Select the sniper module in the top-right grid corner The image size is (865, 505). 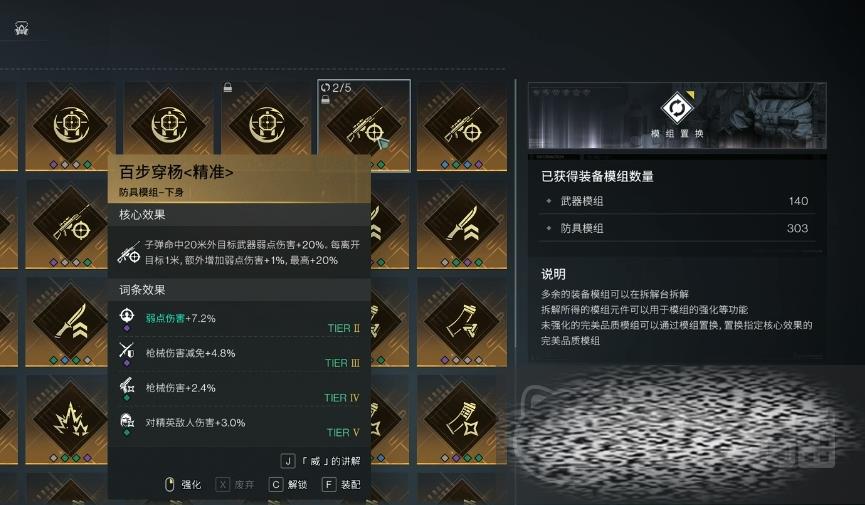(462, 126)
